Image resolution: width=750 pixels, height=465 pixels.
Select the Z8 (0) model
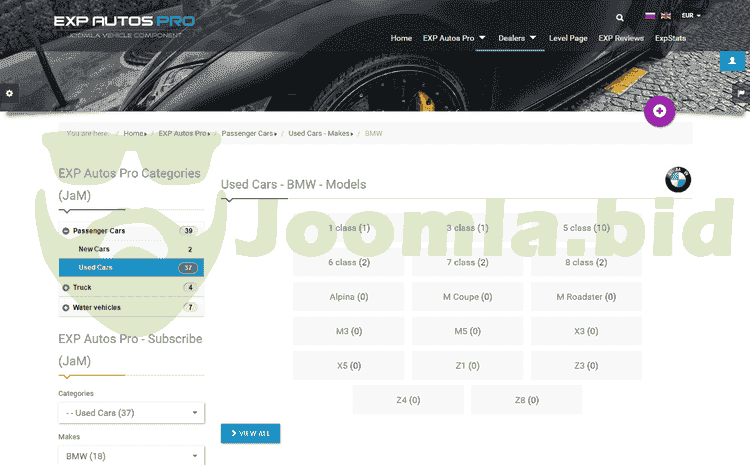point(527,400)
